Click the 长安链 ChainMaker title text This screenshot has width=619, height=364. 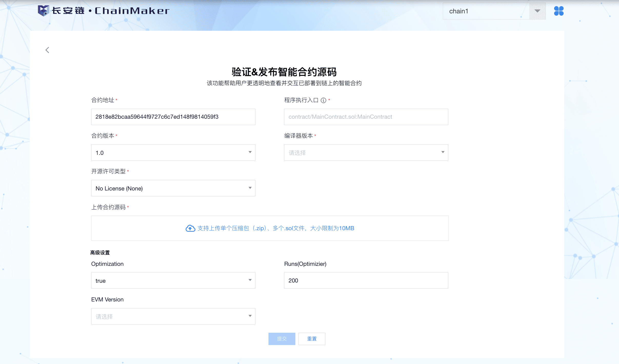click(x=111, y=11)
